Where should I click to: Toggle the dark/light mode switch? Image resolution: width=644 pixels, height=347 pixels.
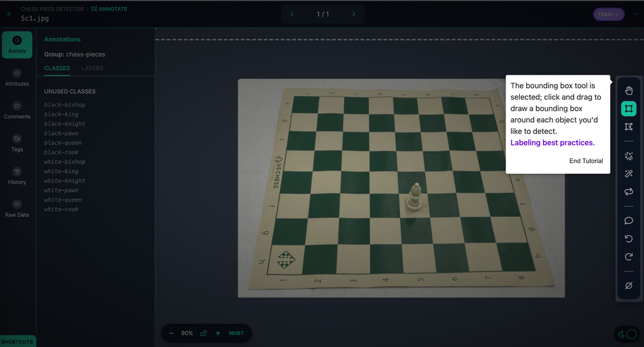[627, 334]
